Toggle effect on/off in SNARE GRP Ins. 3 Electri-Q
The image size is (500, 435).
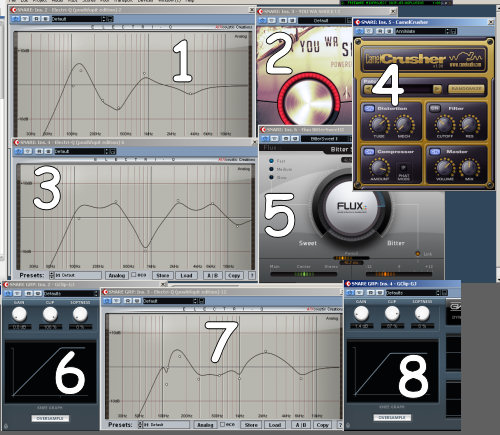(107, 301)
